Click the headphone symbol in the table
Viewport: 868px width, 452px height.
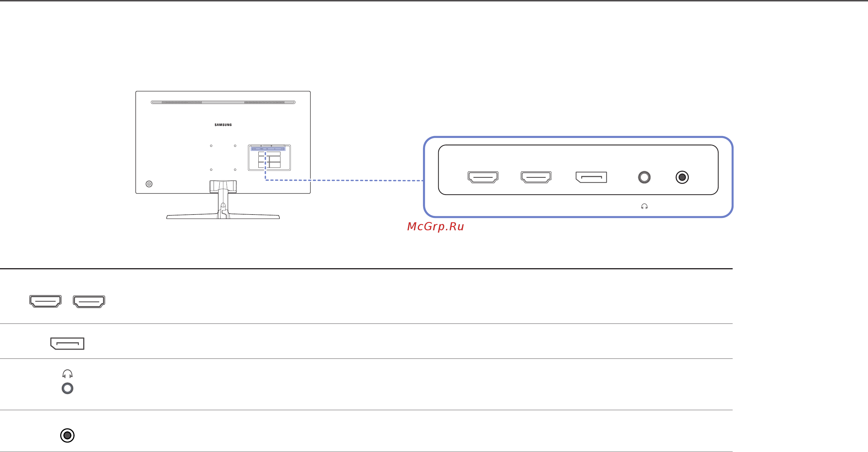(x=67, y=374)
